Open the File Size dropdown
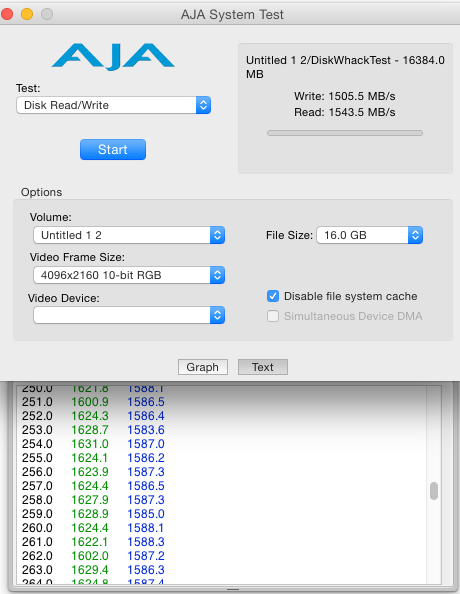Viewport: 460px width, 594px height. coord(369,235)
